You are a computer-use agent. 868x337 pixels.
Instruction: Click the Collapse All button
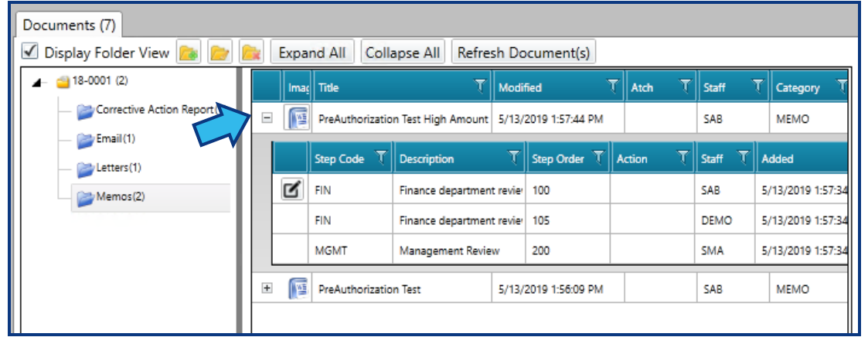point(403,53)
